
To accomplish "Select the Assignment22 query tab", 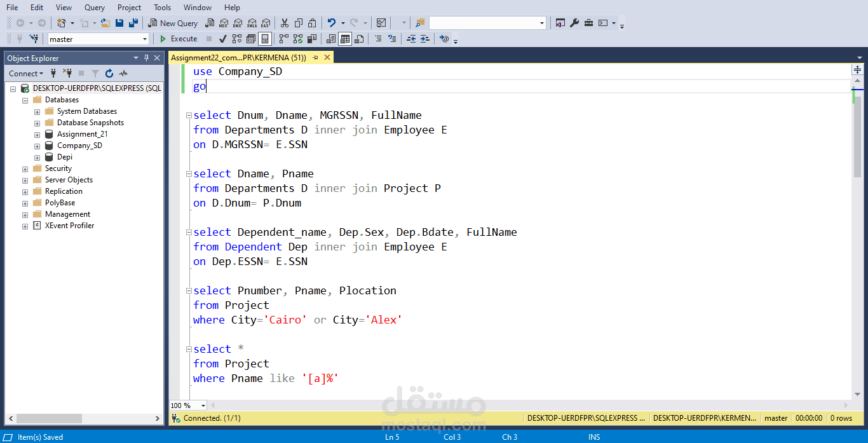I will [238, 57].
